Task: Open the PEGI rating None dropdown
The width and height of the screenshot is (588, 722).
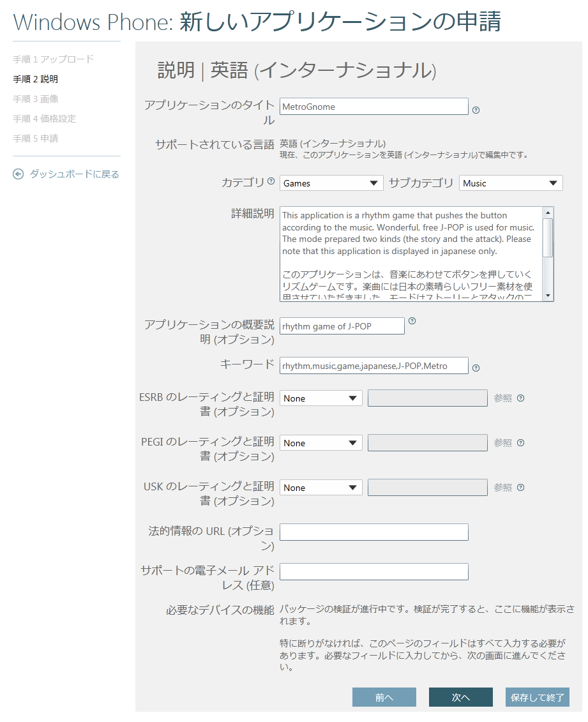Action: coord(320,442)
